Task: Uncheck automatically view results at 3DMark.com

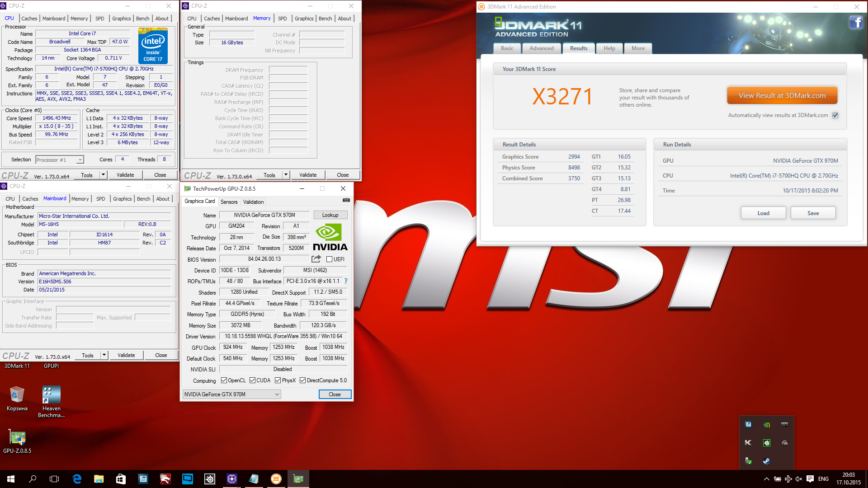Action: (835, 115)
